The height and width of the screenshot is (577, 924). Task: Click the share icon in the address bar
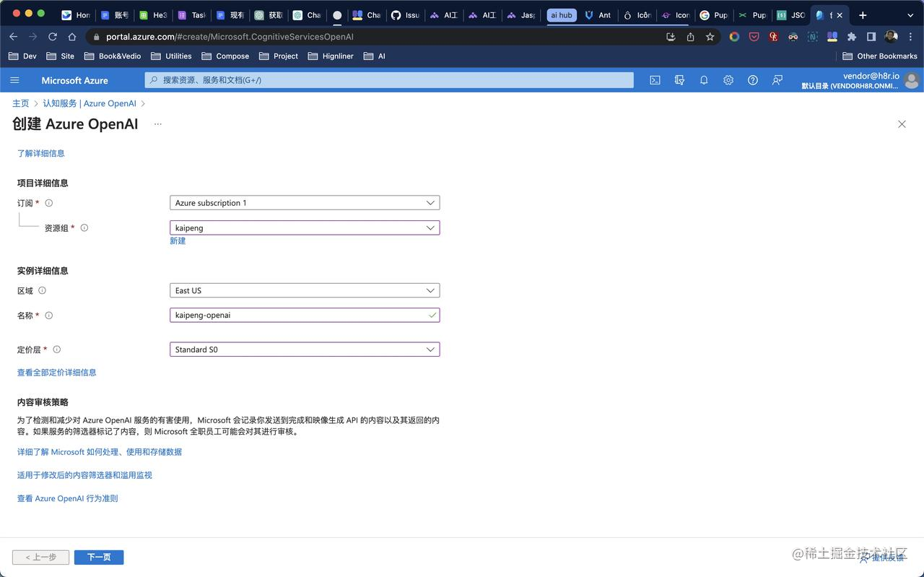pyautogui.click(x=690, y=36)
